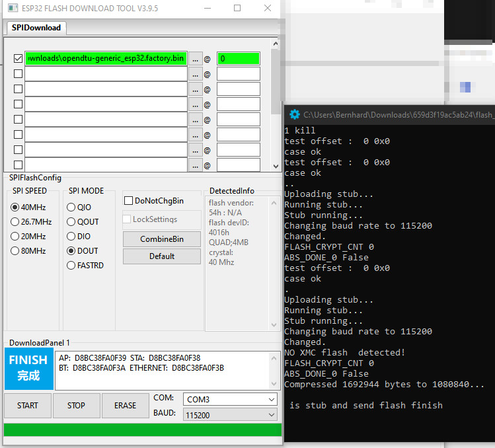Image resolution: width=495 pixels, height=448 pixels.
Task: Uncheck the opendtu factory.bin file checkbox
Action: click(x=18, y=58)
